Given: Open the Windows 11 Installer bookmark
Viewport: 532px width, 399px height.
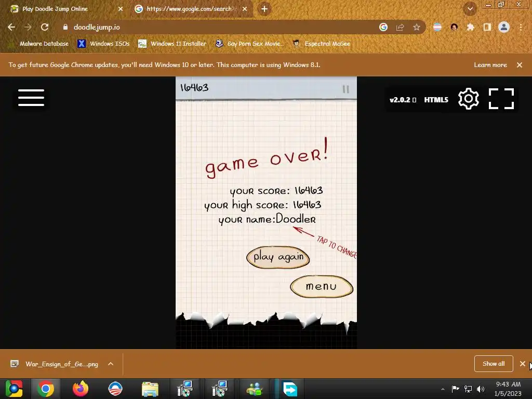Looking at the screenshot, I should [x=172, y=44].
